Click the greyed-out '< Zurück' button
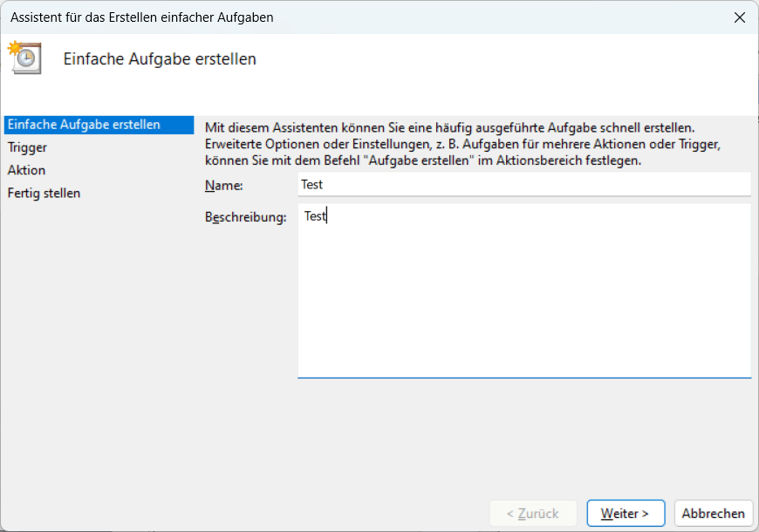Image resolution: width=759 pixels, height=532 pixels. [x=536, y=514]
